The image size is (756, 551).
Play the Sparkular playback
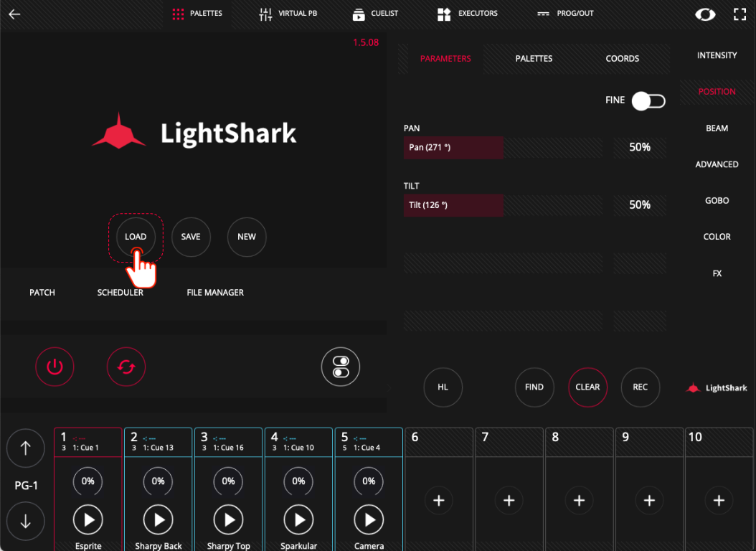coord(298,519)
